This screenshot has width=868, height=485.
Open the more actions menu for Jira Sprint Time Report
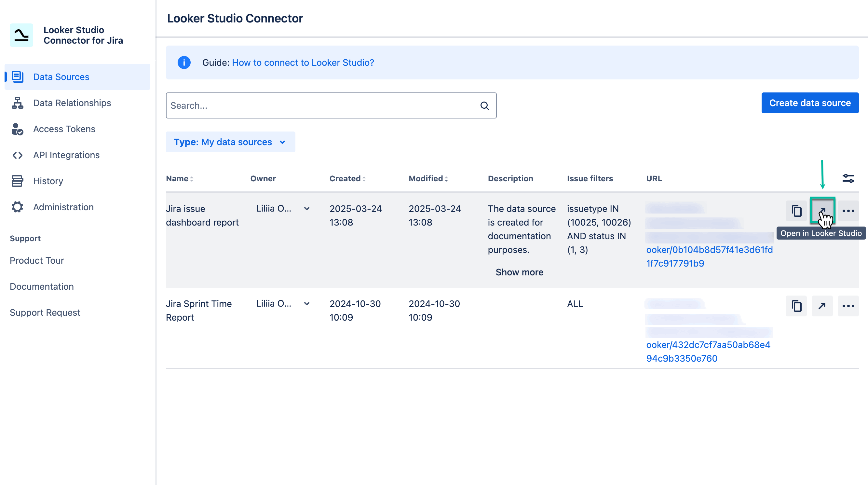pyautogui.click(x=848, y=306)
